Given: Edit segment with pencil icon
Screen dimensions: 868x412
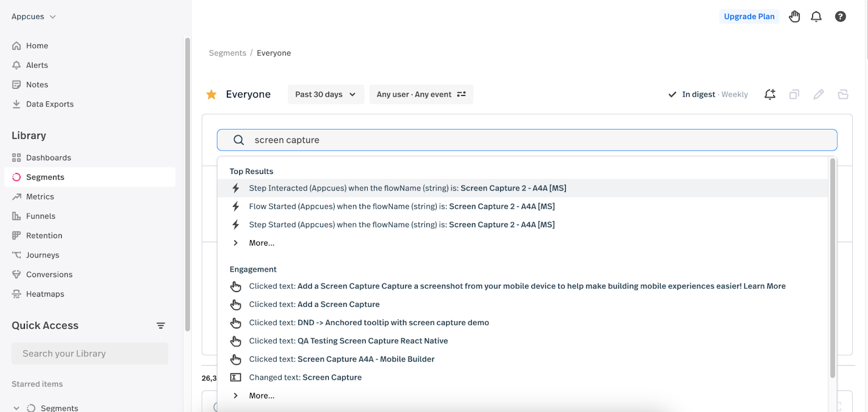Looking at the screenshot, I should coord(819,94).
